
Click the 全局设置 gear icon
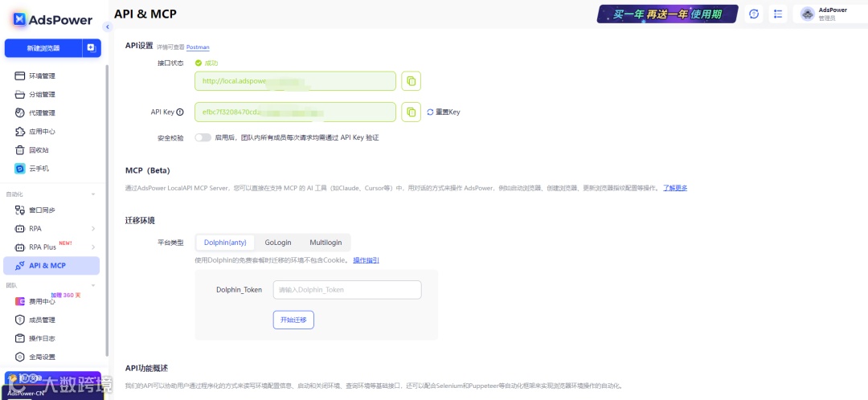coord(20,357)
